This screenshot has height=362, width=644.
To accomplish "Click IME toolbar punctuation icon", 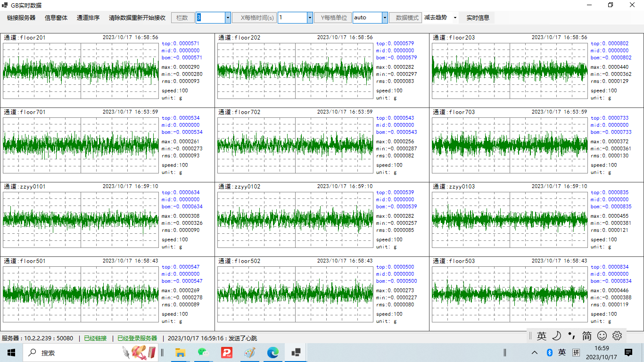I will [x=572, y=336].
